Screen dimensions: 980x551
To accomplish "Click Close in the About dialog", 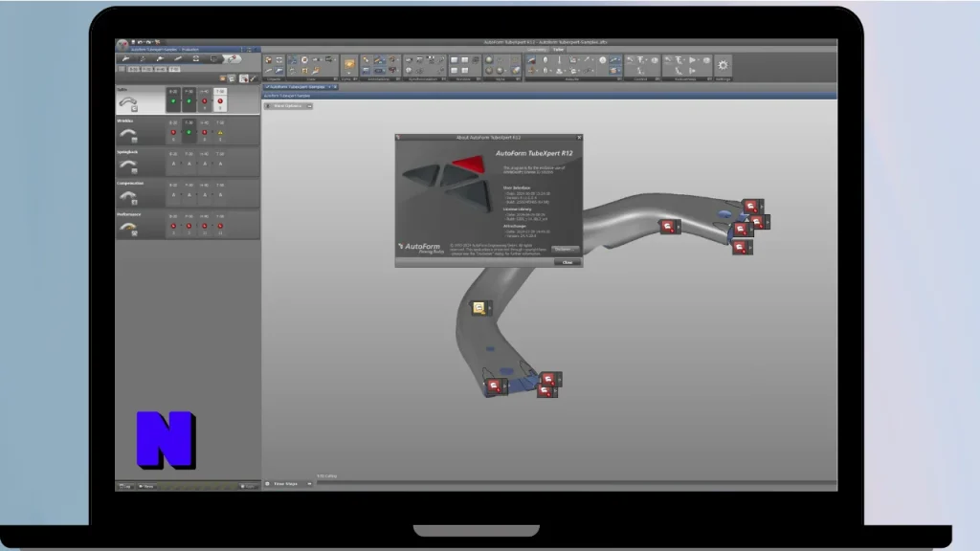I will [567, 262].
